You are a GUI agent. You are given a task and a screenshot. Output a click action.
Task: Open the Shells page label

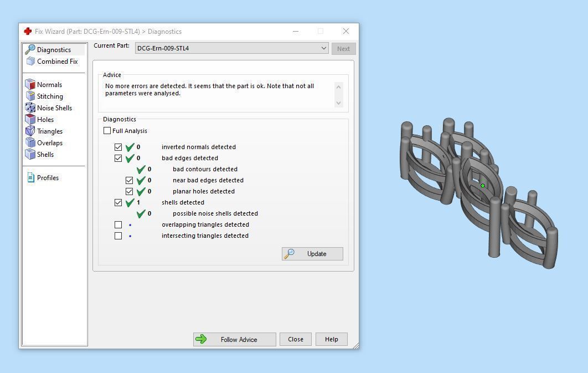[x=45, y=154]
